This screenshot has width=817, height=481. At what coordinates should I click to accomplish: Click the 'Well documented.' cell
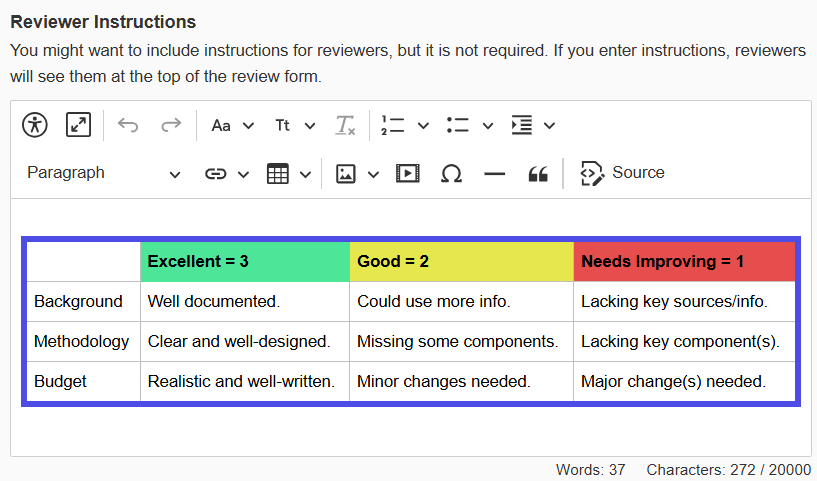pyautogui.click(x=245, y=302)
